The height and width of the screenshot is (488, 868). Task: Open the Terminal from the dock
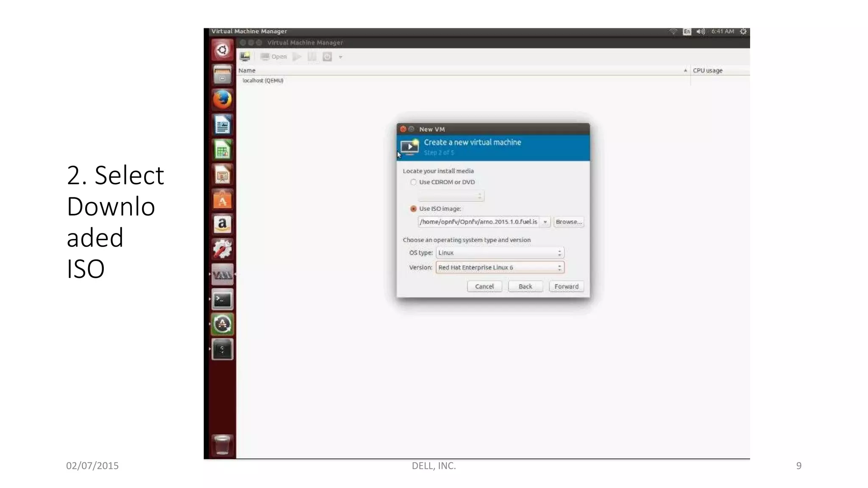point(222,299)
